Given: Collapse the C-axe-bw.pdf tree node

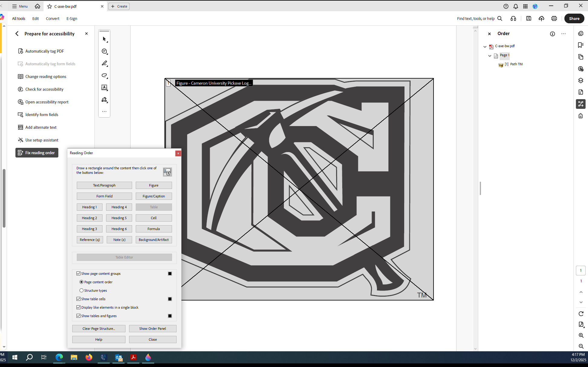Looking at the screenshot, I should point(485,47).
